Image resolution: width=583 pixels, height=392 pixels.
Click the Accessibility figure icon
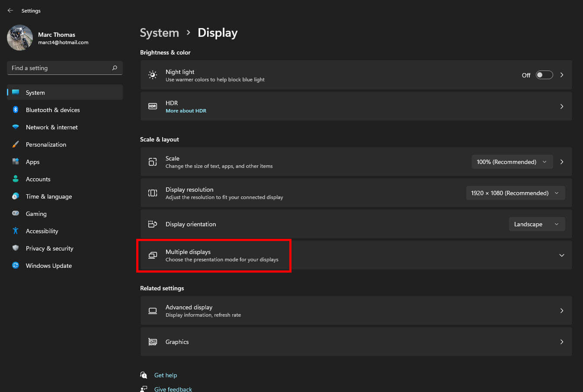click(x=16, y=231)
